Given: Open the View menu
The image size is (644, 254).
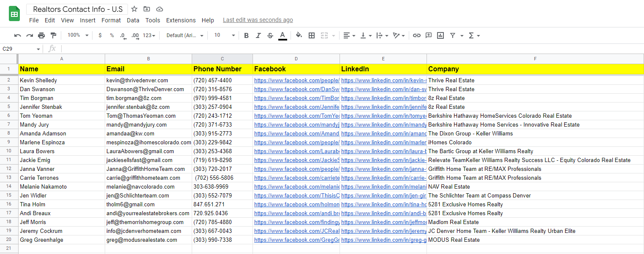Looking at the screenshot, I should 67,20.
